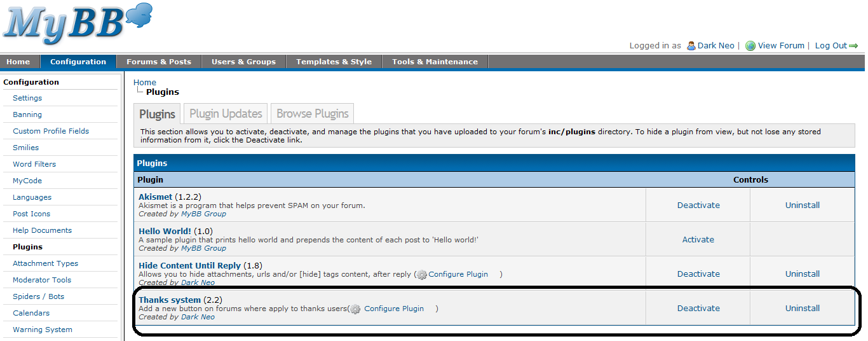868x341 pixels.
Task: Open Attachment Types in the sidebar
Action: (46, 263)
